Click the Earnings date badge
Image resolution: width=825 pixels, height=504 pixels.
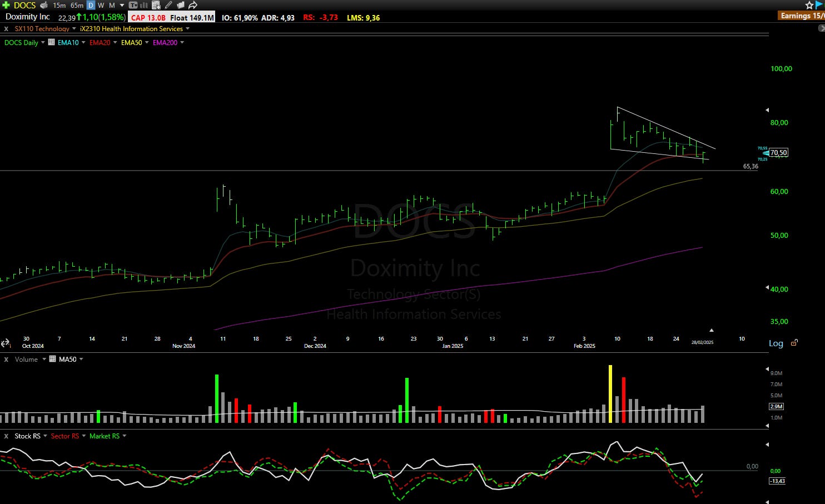801,16
